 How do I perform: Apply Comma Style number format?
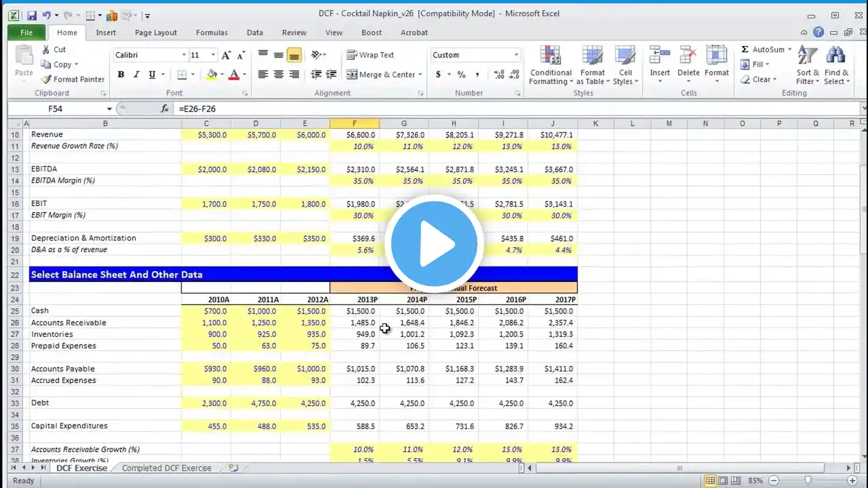point(477,75)
